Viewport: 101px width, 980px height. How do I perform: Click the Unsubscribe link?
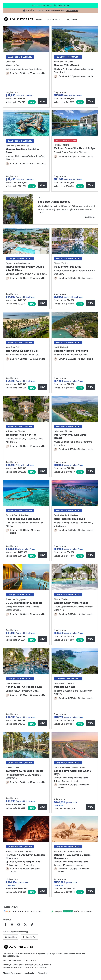29,973
